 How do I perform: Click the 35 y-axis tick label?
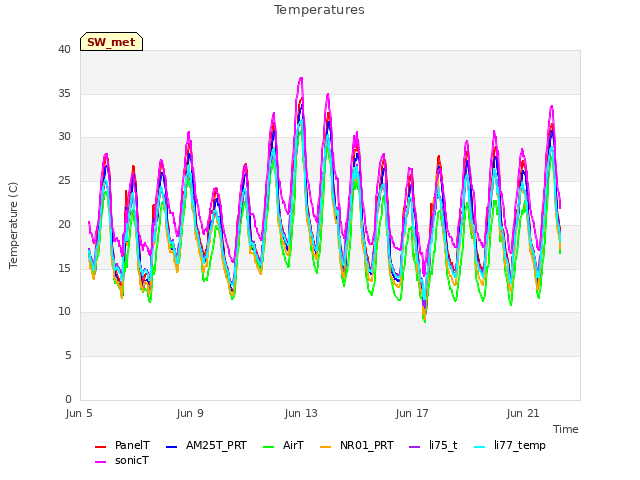click(64, 93)
